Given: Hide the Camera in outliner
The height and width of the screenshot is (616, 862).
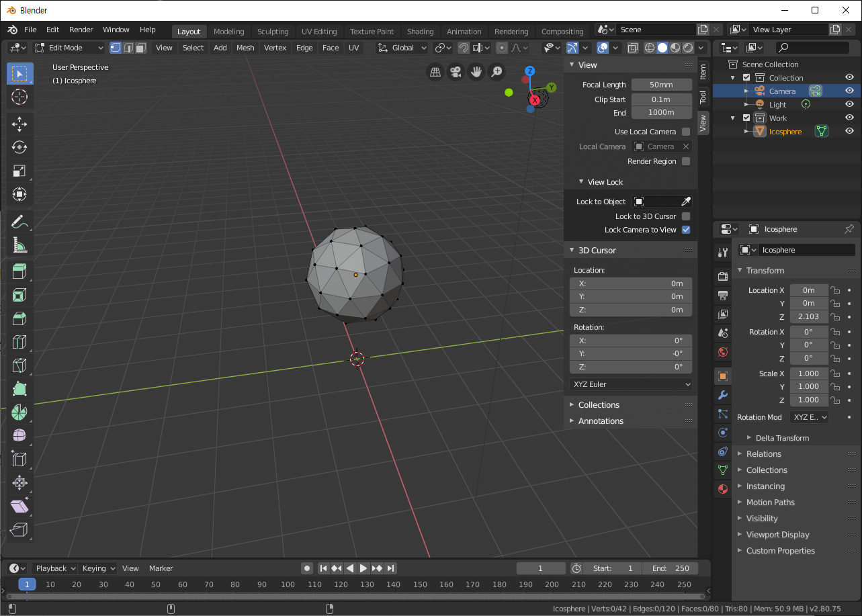Looking at the screenshot, I should (x=849, y=91).
